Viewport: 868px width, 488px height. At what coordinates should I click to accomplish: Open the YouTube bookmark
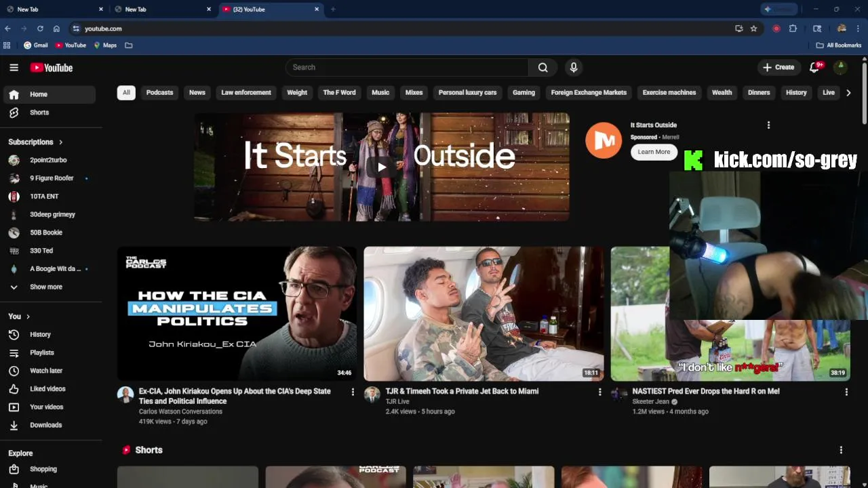(x=71, y=45)
